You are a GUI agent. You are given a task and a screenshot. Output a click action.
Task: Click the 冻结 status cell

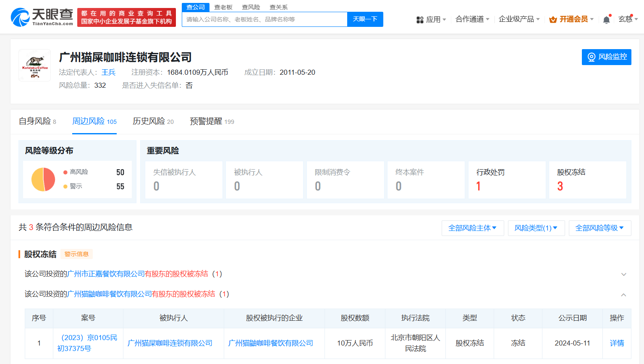[518, 343]
